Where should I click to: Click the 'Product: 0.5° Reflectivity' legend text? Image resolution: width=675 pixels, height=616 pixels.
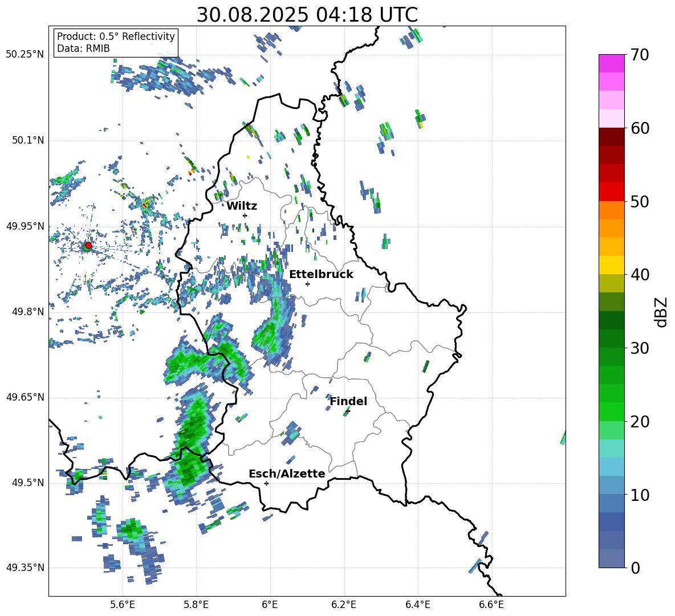coord(116,36)
